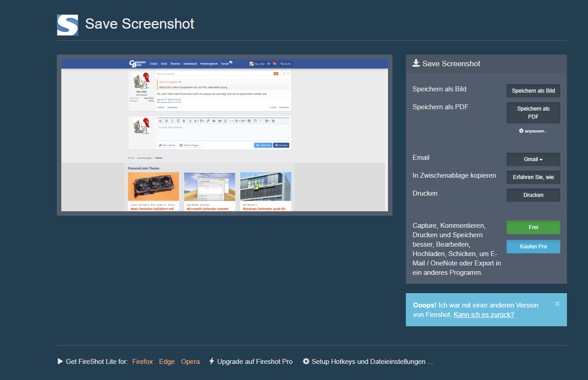Select the green Frei button
Image resolution: width=588 pixels, height=380 pixels.
[533, 227]
